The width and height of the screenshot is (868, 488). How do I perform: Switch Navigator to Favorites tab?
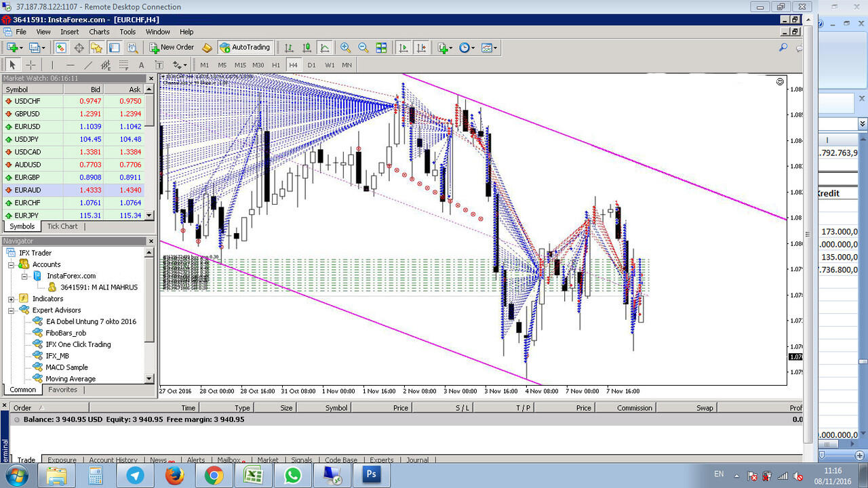[x=62, y=390]
